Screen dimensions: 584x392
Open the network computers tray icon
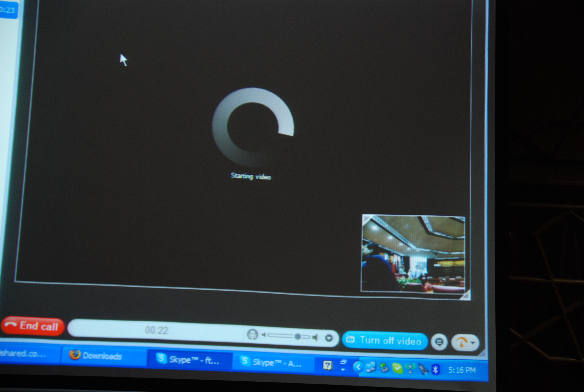(x=370, y=367)
